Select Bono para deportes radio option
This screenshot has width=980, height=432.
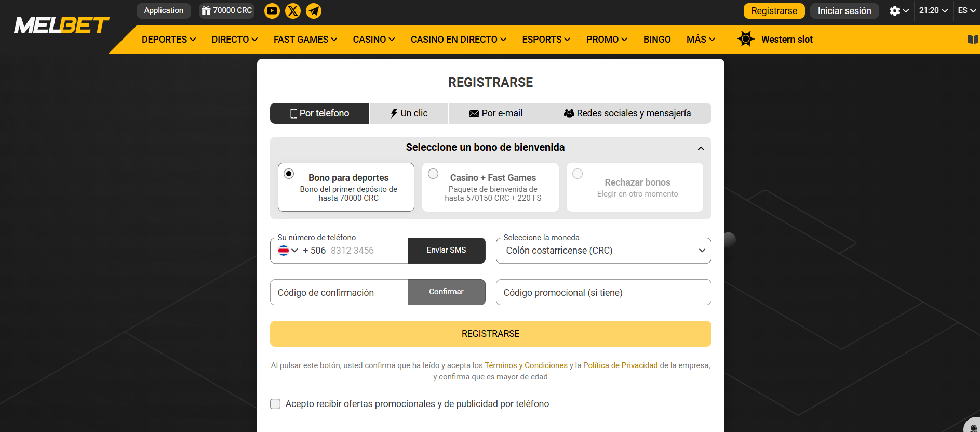tap(289, 174)
